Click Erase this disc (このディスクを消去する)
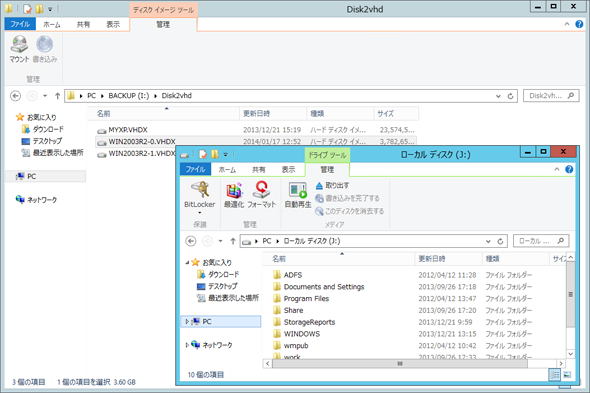The image size is (590, 393). click(x=350, y=211)
